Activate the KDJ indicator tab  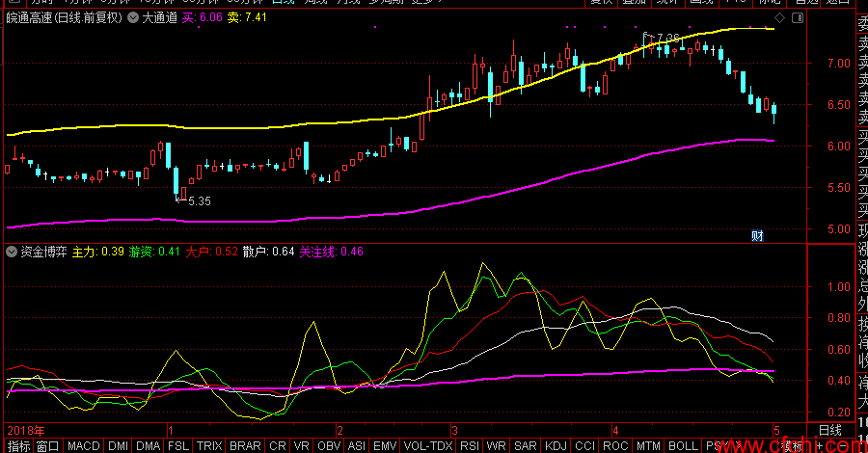tap(556, 446)
